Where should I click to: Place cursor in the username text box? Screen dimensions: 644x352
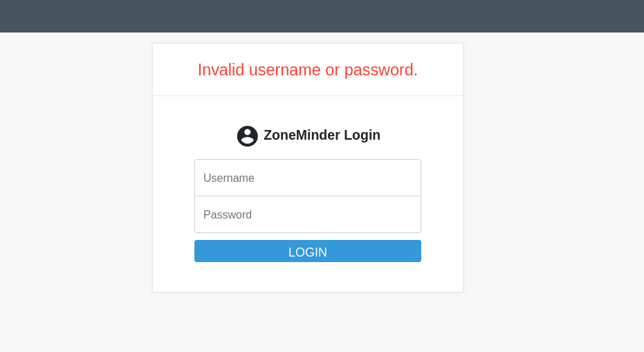pyautogui.click(x=308, y=178)
